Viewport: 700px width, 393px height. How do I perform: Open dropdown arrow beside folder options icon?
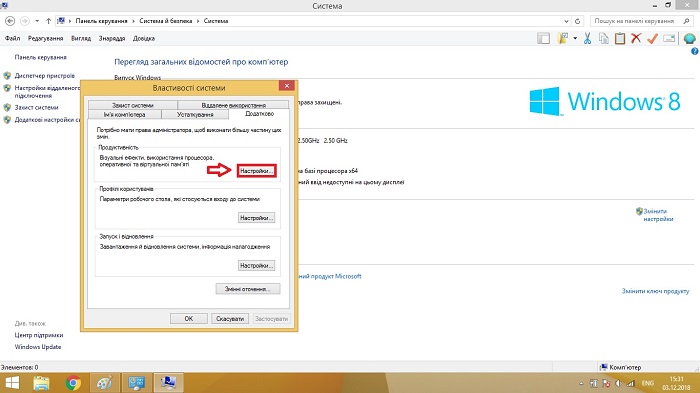[575, 38]
